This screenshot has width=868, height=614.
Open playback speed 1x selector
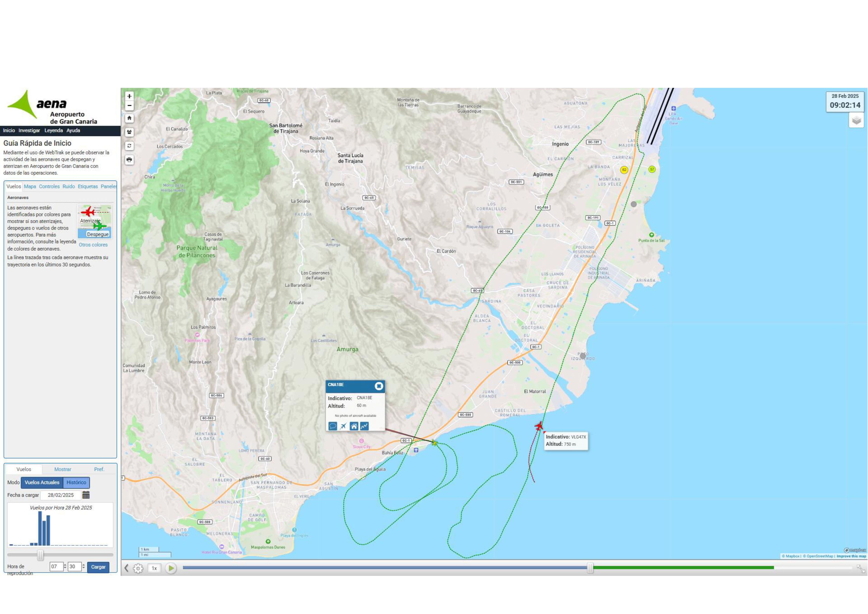pyautogui.click(x=154, y=568)
